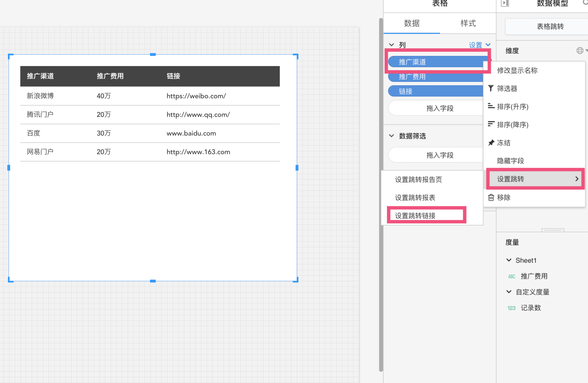Click the trash remove icon
The height and width of the screenshot is (383, 588).
click(491, 197)
